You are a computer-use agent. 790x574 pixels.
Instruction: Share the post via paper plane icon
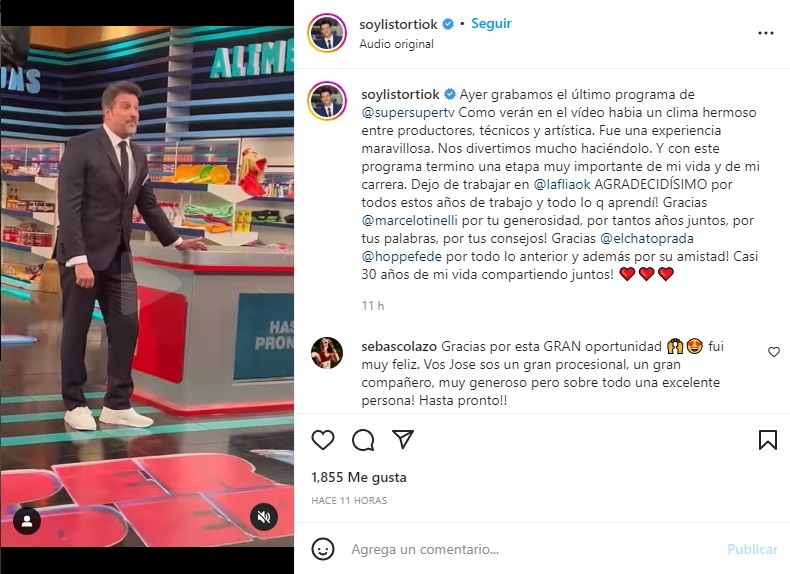pyautogui.click(x=403, y=439)
